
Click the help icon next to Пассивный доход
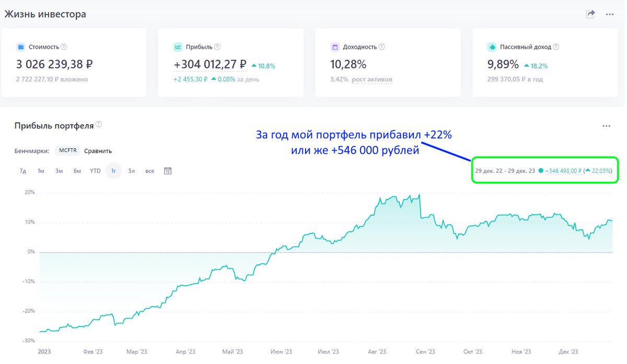tap(556, 47)
